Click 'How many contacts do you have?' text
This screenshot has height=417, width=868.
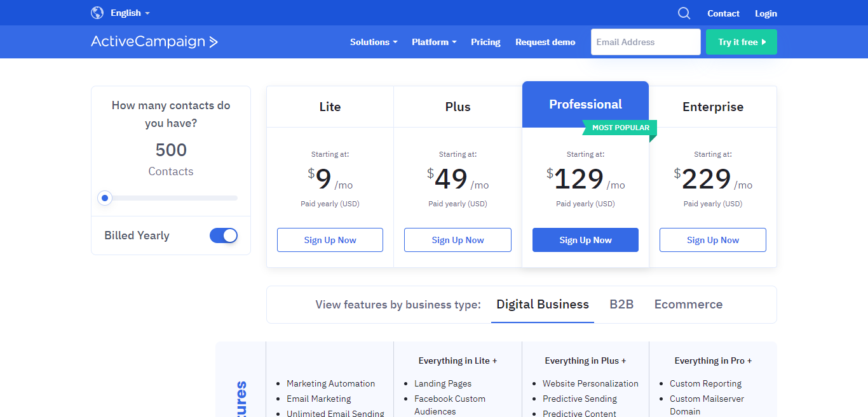click(x=171, y=114)
